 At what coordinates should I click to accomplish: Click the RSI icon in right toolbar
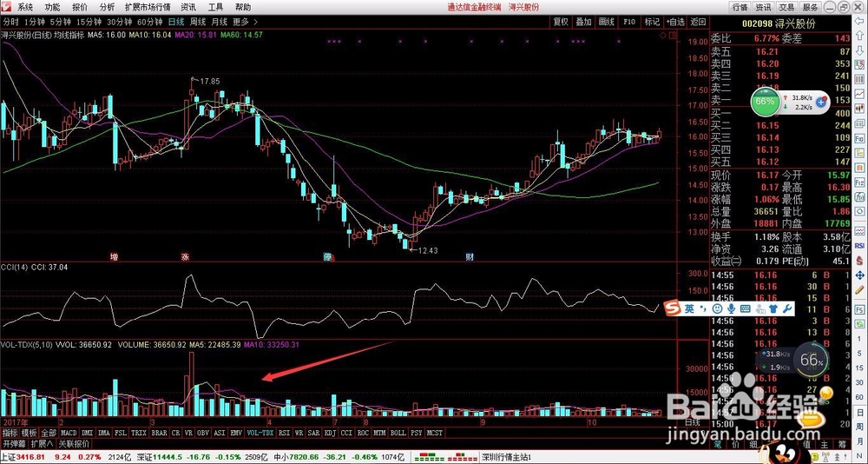coord(859,246)
